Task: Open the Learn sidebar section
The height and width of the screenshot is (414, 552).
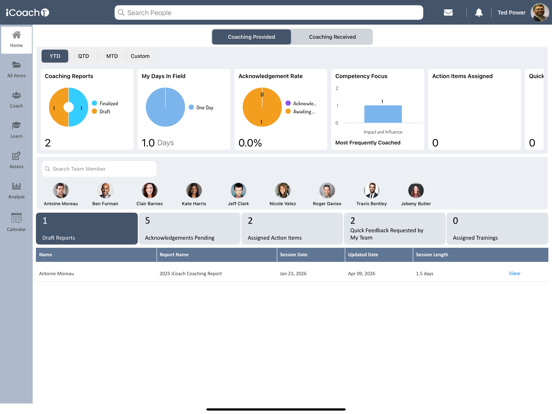Action: (x=16, y=130)
